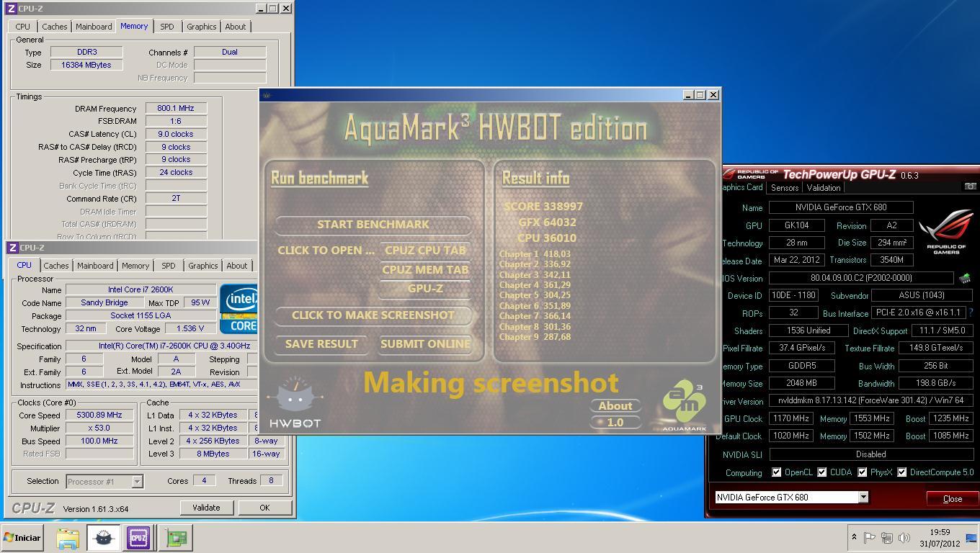Switch to AquaMark taskbar icon
Screen dimensions: 980x553
(103, 538)
